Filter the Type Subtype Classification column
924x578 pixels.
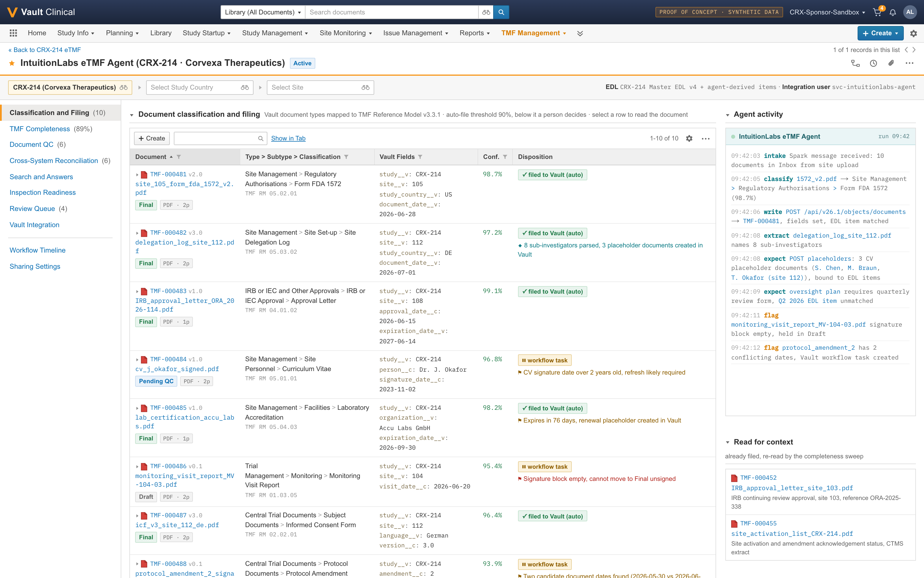click(x=346, y=157)
